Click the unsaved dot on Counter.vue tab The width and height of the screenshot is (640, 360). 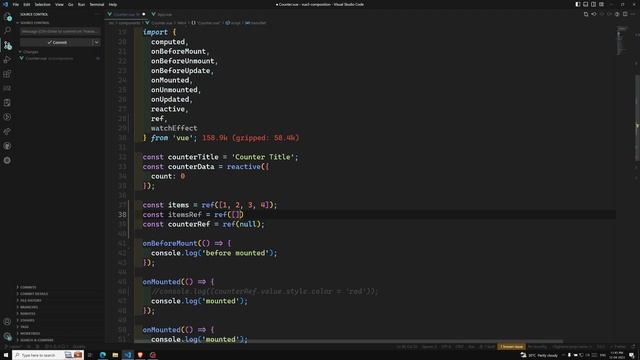tap(144, 14)
